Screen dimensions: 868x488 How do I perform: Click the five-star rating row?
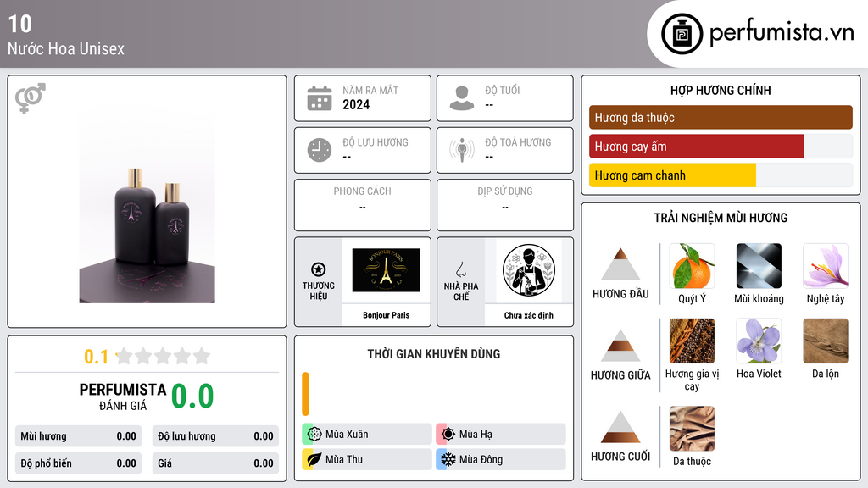click(163, 356)
